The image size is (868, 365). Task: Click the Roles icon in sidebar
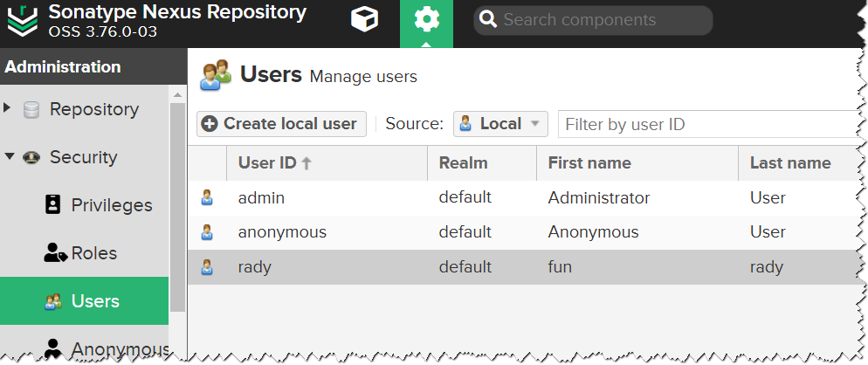click(x=55, y=253)
